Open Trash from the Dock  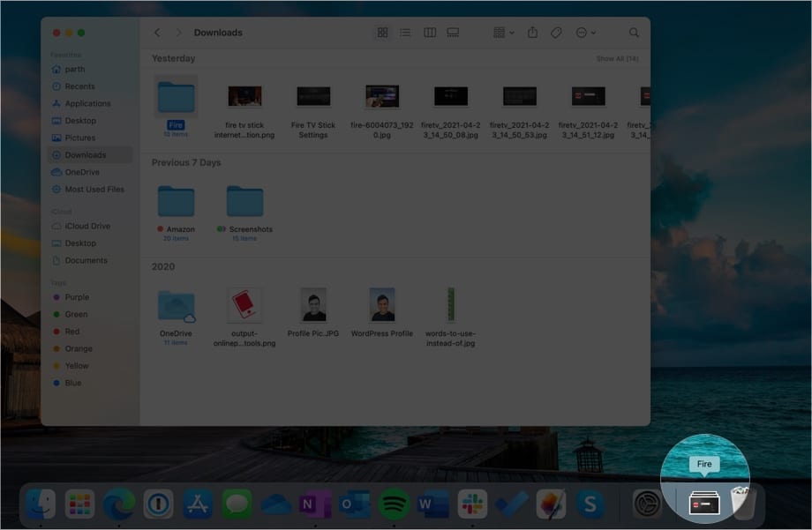tap(744, 503)
